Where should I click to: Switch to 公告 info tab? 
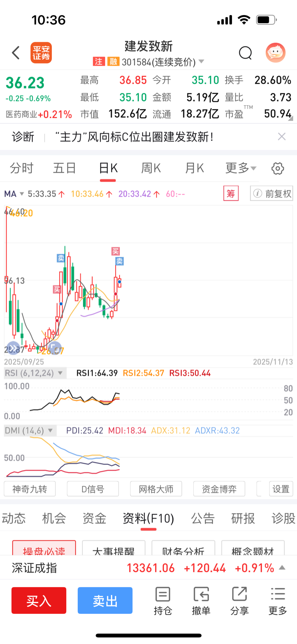203,518
